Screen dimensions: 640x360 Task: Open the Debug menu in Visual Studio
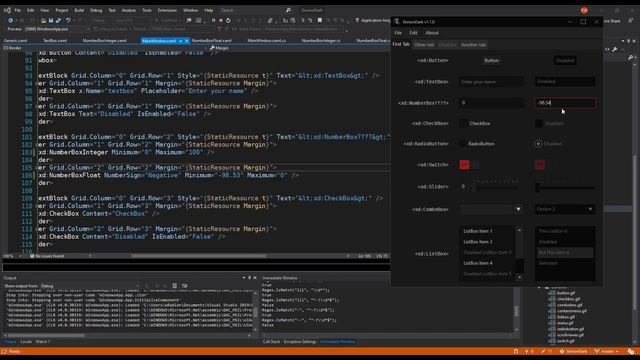[x=96, y=10]
